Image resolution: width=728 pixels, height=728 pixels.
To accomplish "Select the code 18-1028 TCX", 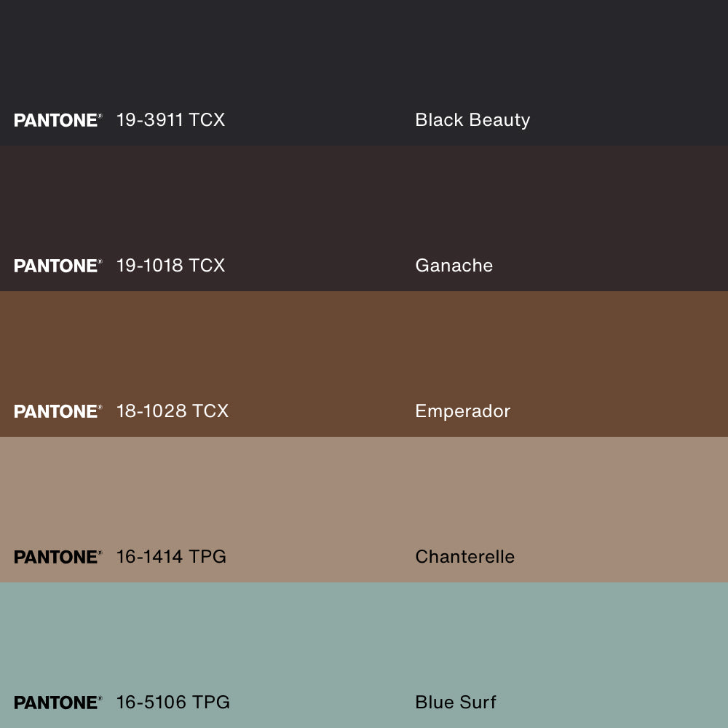I will click(x=173, y=411).
